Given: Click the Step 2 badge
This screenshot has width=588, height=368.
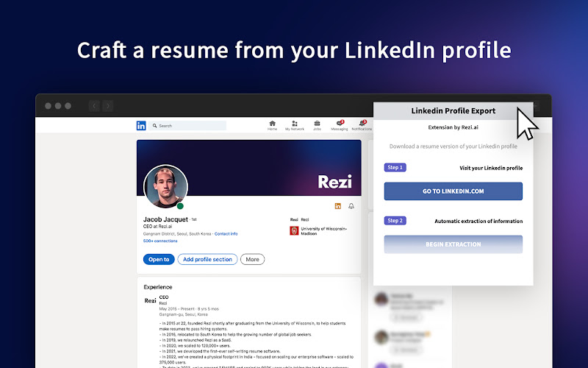Looking at the screenshot, I should tap(395, 220).
